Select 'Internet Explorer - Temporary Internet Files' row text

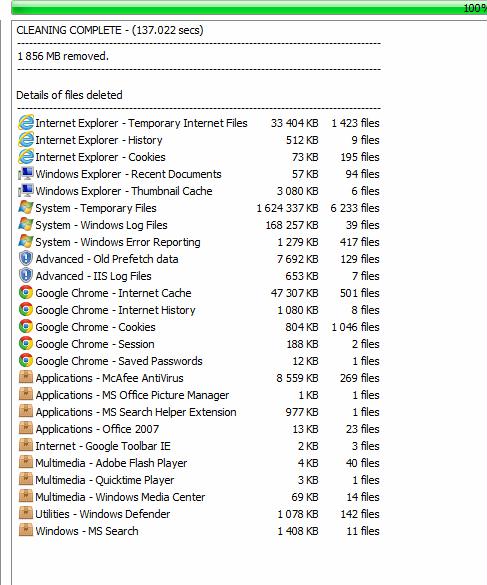[141, 123]
